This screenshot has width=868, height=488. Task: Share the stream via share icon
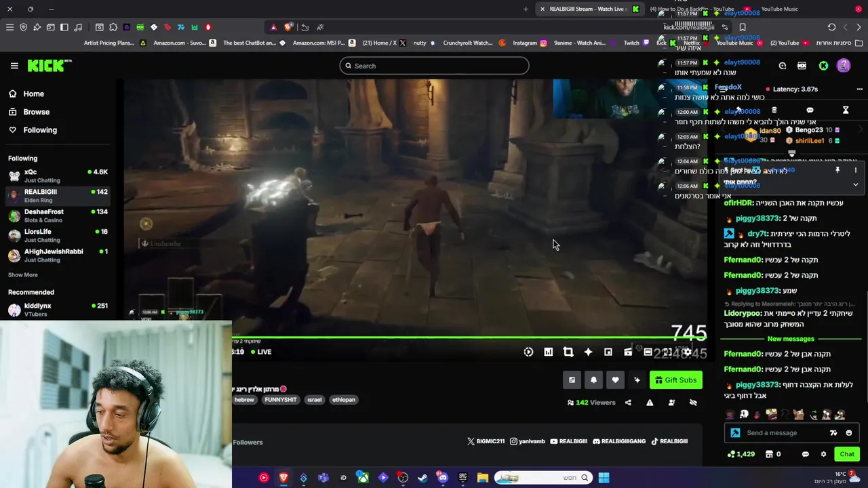click(628, 403)
